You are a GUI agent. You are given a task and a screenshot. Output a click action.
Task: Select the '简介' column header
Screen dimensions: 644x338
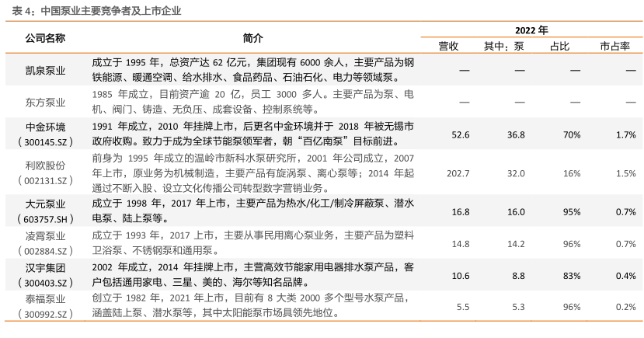(252, 38)
